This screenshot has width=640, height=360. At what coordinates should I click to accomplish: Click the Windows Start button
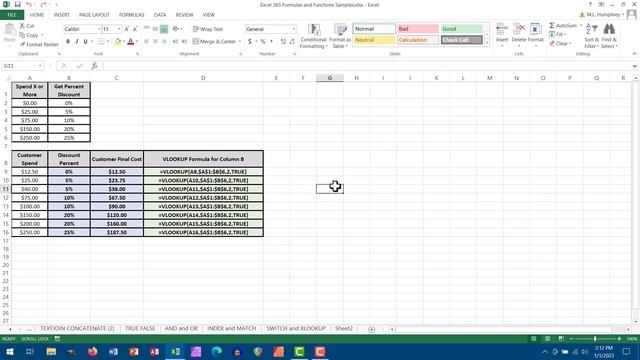9,351
